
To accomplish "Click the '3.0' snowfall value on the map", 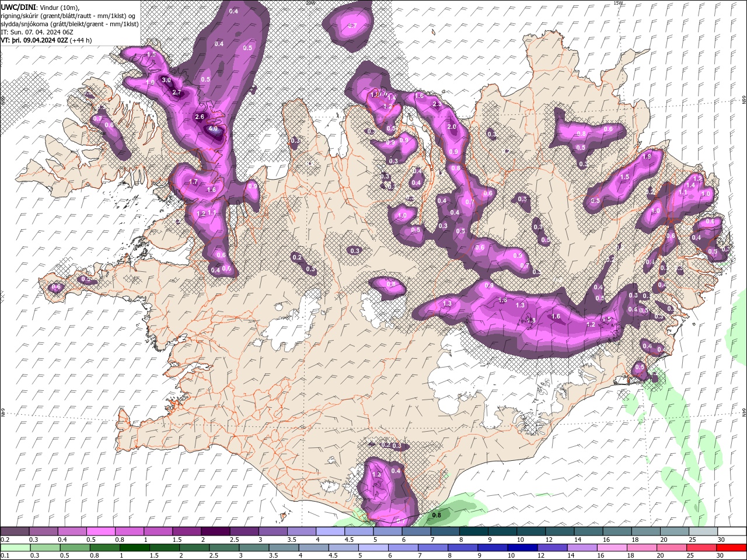I will pos(166,80).
